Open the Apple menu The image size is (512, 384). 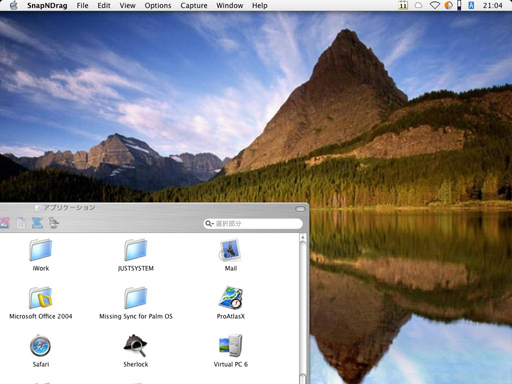(13, 5)
